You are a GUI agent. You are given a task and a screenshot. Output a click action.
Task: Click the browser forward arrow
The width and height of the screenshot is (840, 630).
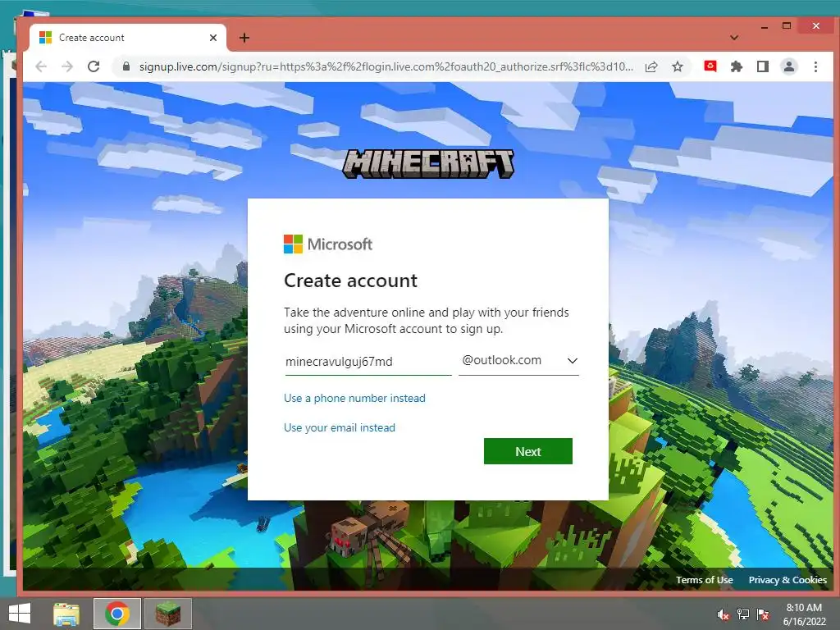(x=67, y=66)
